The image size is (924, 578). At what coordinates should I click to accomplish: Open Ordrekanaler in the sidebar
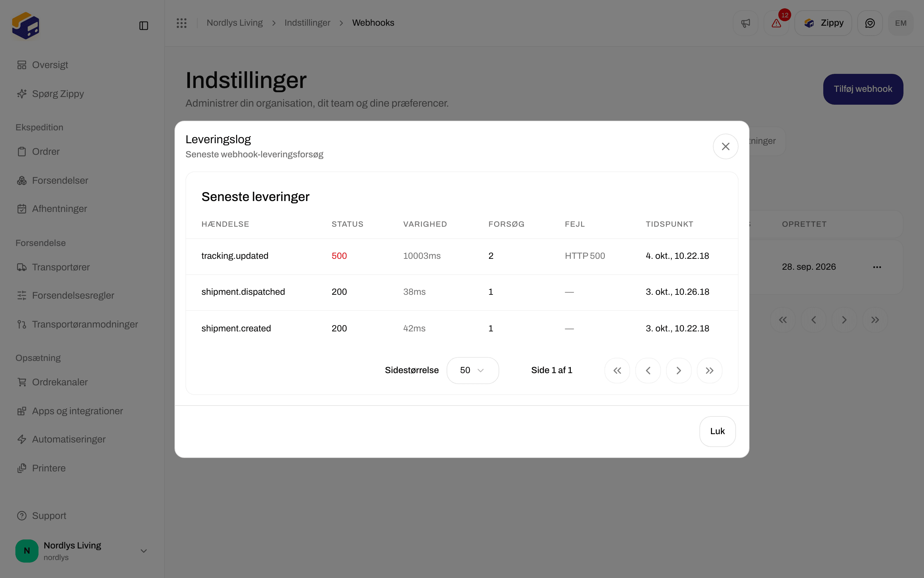[x=82, y=382]
